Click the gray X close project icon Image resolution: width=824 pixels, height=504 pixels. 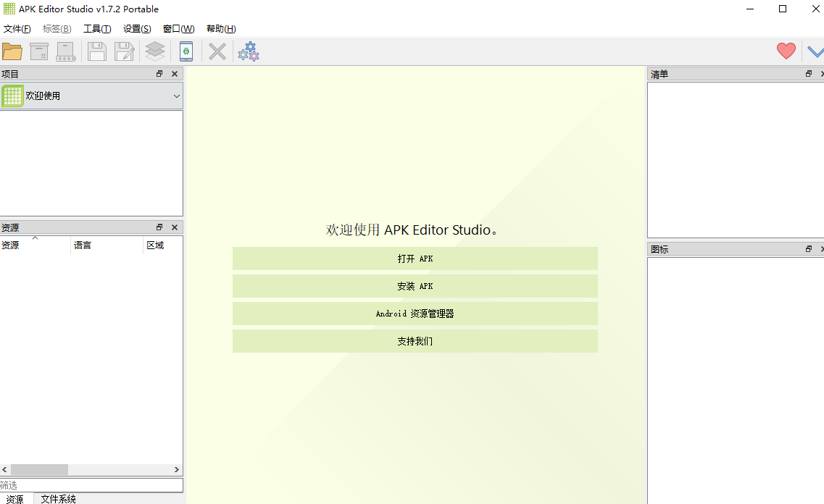217,51
